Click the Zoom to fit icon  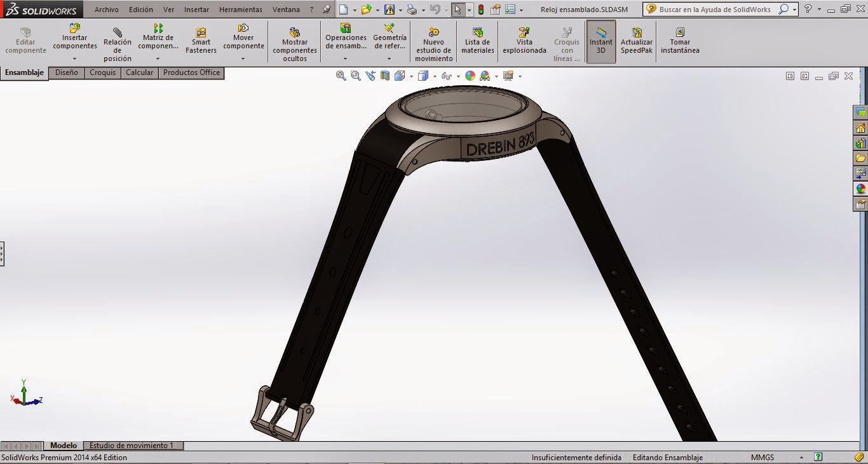click(x=341, y=76)
